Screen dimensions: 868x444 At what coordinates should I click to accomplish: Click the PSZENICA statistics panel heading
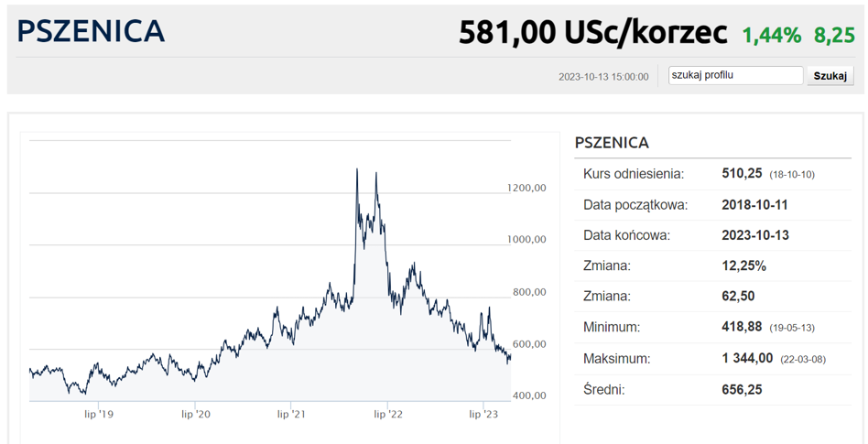(x=612, y=143)
